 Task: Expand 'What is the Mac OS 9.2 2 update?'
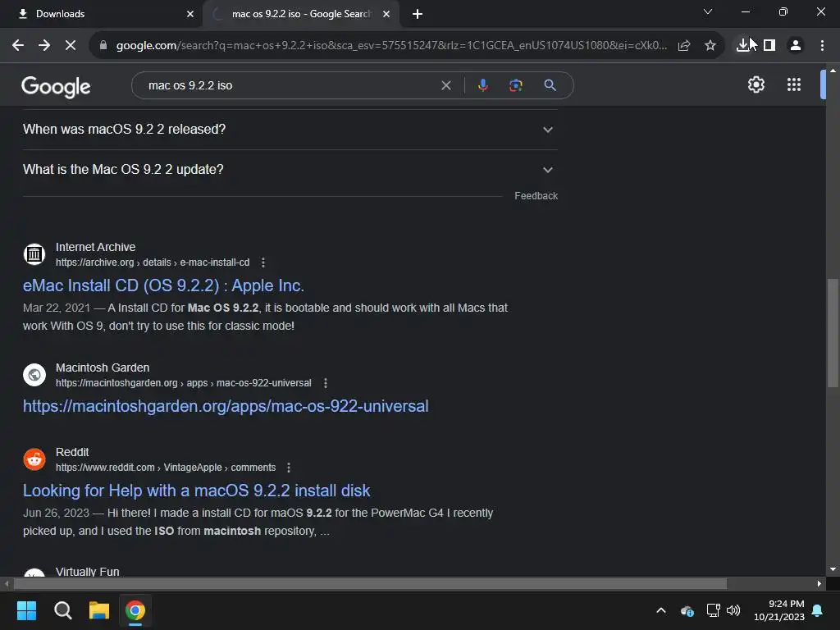pyautogui.click(x=290, y=170)
